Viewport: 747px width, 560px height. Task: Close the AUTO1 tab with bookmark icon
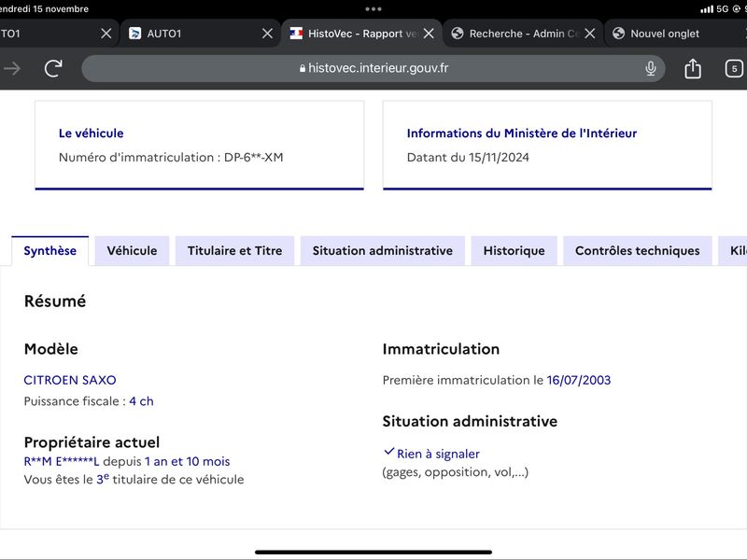pyautogui.click(x=267, y=34)
